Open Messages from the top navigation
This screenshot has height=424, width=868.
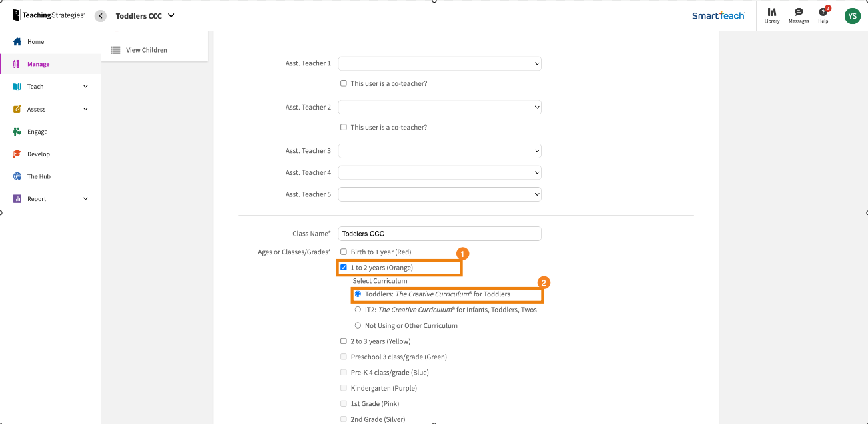798,15
